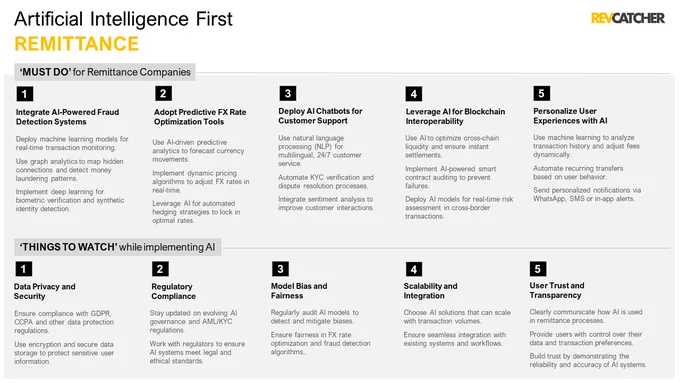Select the 'THINGS TO WATCH' section tab
The width and height of the screenshot is (680, 383).
(x=118, y=247)
